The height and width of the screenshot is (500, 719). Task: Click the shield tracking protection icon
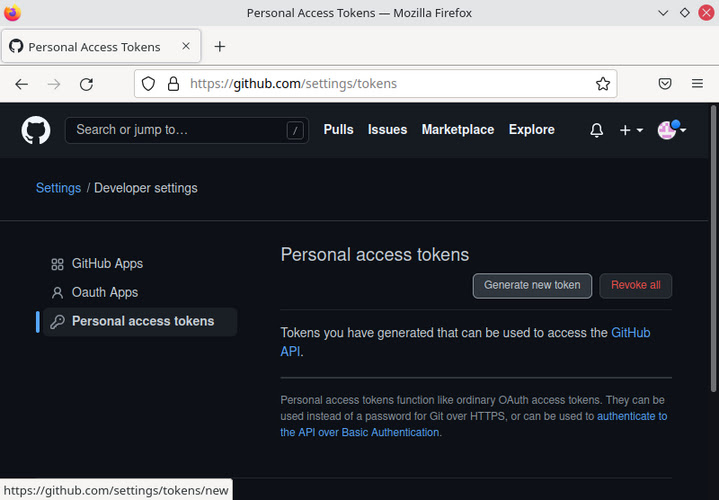coord(148,84)
